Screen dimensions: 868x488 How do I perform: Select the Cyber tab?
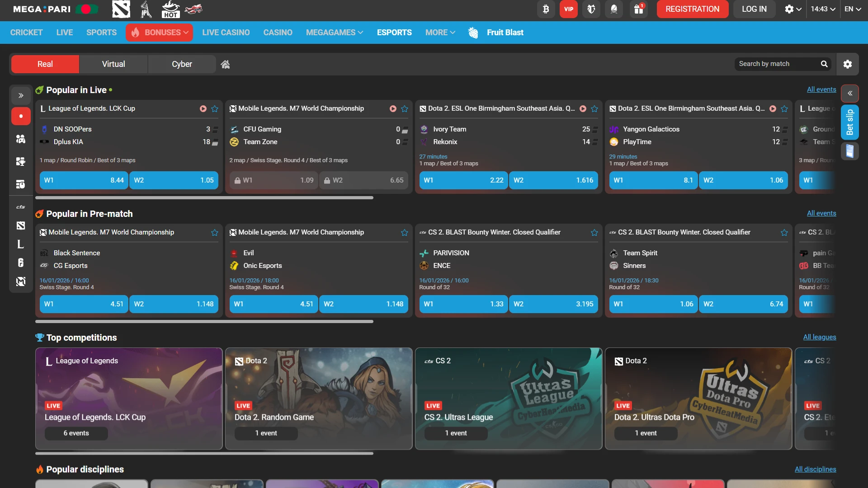point(181,64)
